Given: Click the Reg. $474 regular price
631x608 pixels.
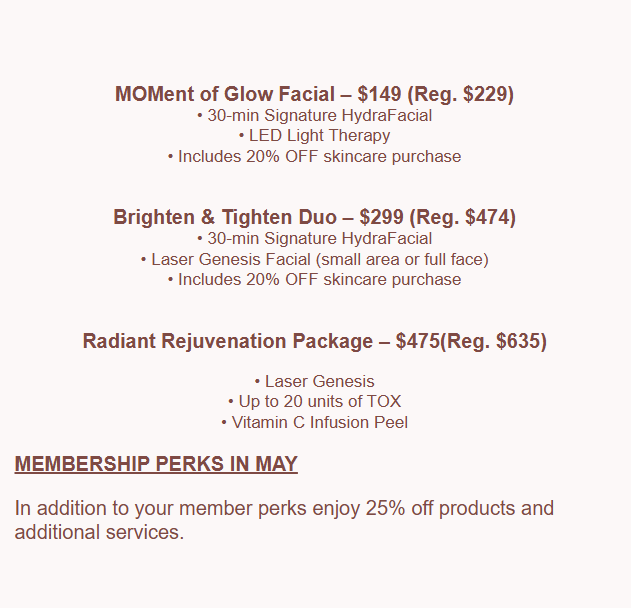Looking at the screenshot, I should 462,217.
